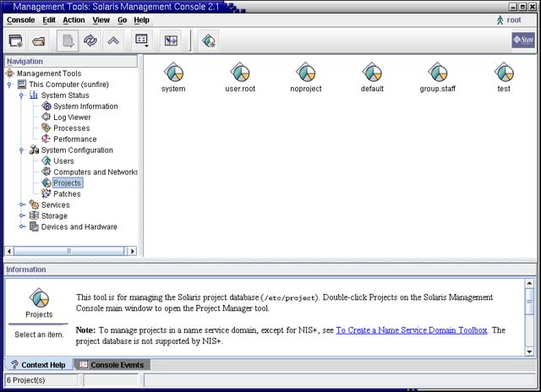Expand the Devices and Hardware node
Viewport: 541px width, 392px height.
pos(22,227)
